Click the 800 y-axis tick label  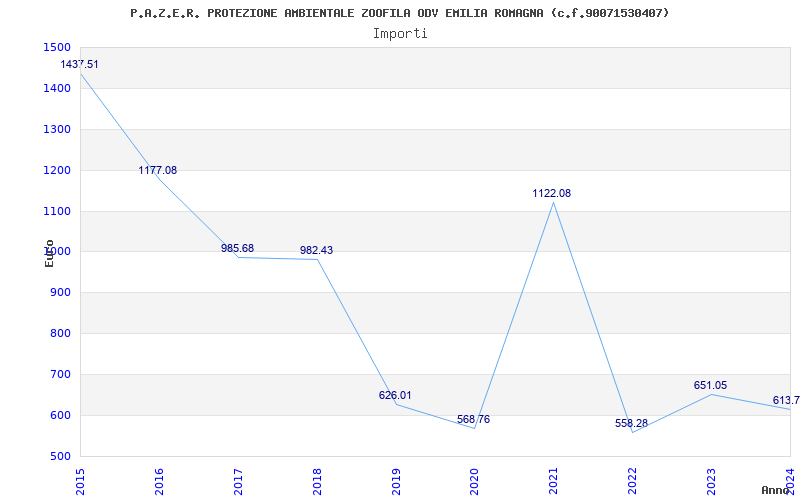[x=61, y=334]
